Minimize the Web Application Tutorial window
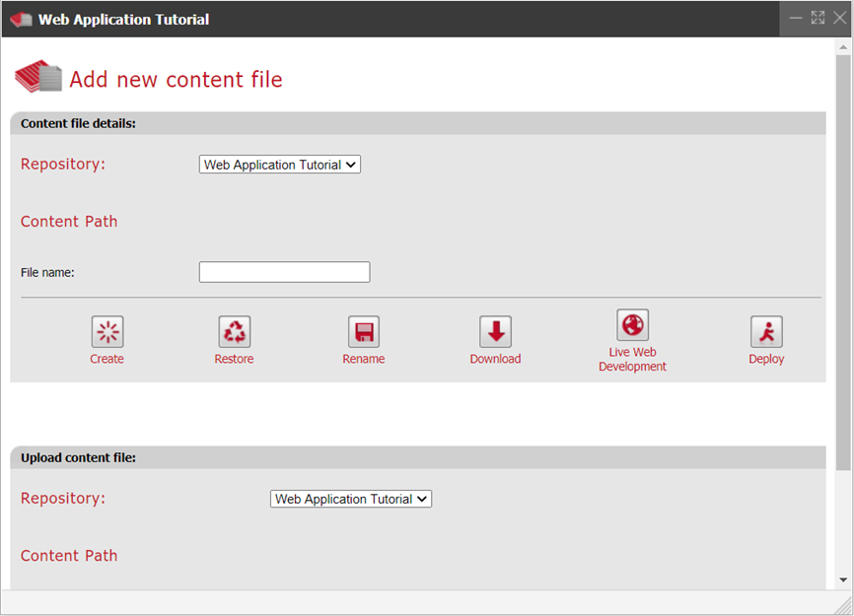Image resolution: width=854 pixels, height=616 pixels. coord(796,18)
